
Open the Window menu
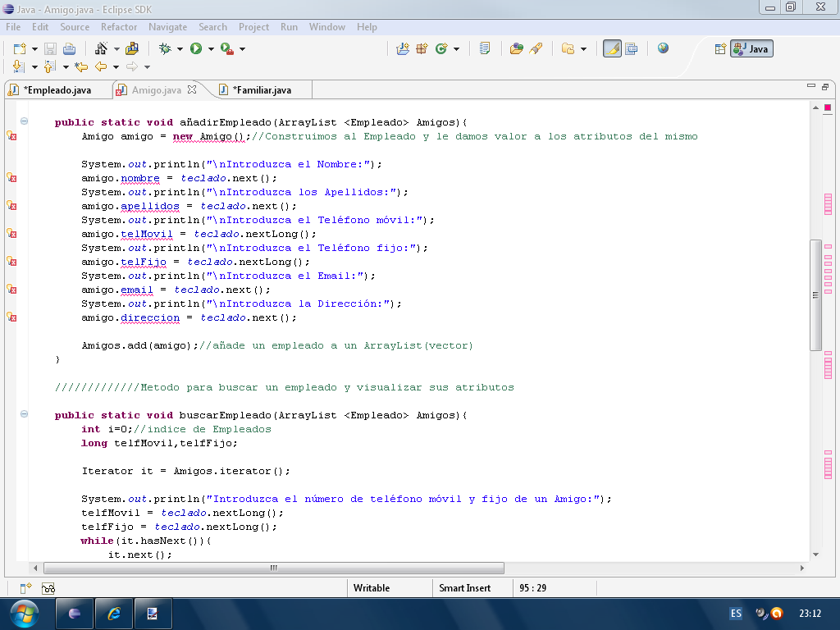[x=326, y=27]
